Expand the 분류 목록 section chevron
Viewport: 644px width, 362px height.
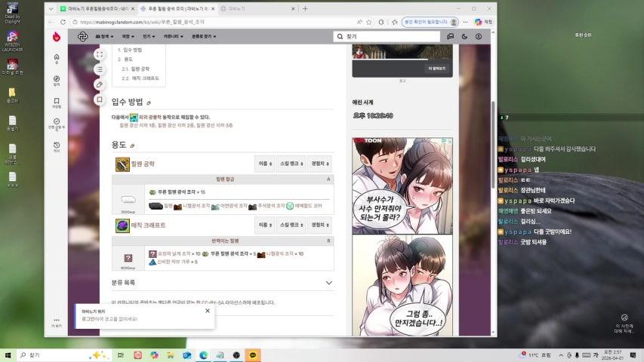pos(329,283)
